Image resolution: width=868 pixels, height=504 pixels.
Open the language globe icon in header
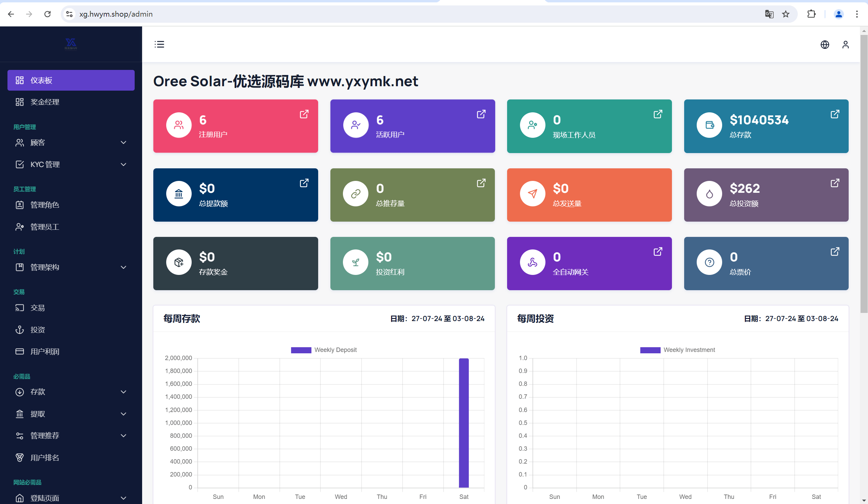click(x=825, y=44)
